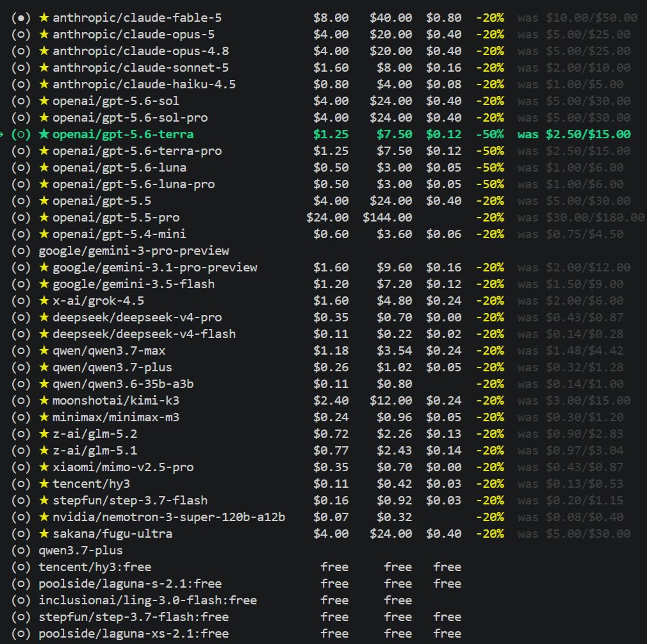
Task: Click star next to nvidia/nemotron-3-super-120b-a12b
Action: (44, 517)
